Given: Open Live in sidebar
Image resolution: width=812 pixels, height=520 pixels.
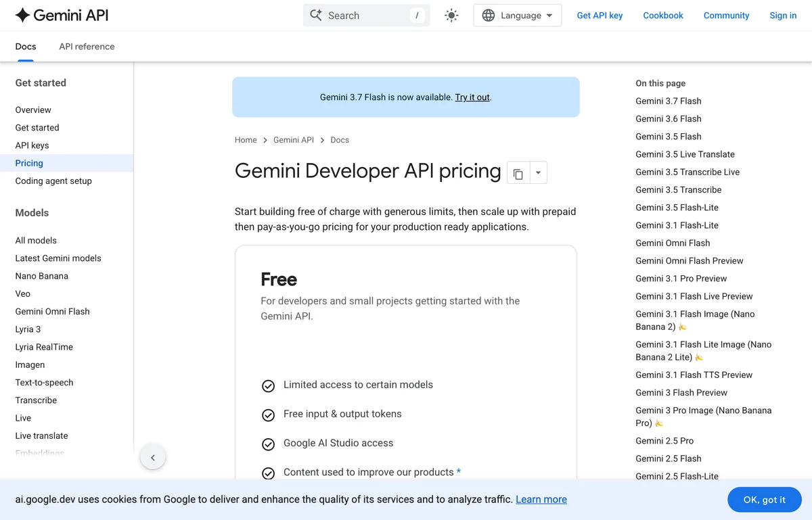Looking at the screenshot, I should coord(23,418).
